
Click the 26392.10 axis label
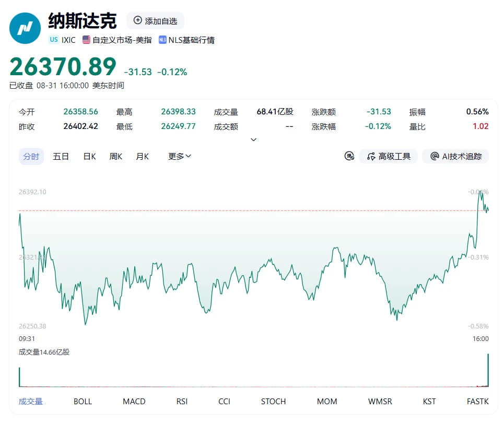click(32, 192)
